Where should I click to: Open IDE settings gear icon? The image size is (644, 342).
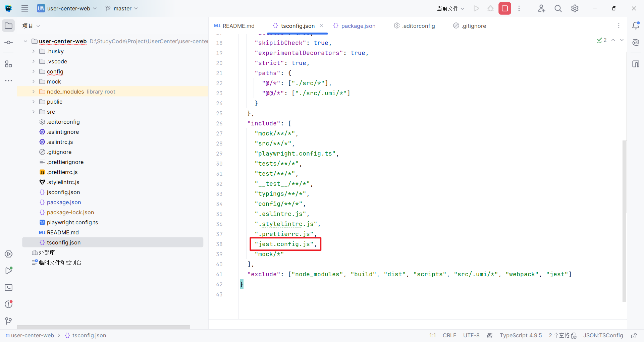pos(575,9)
